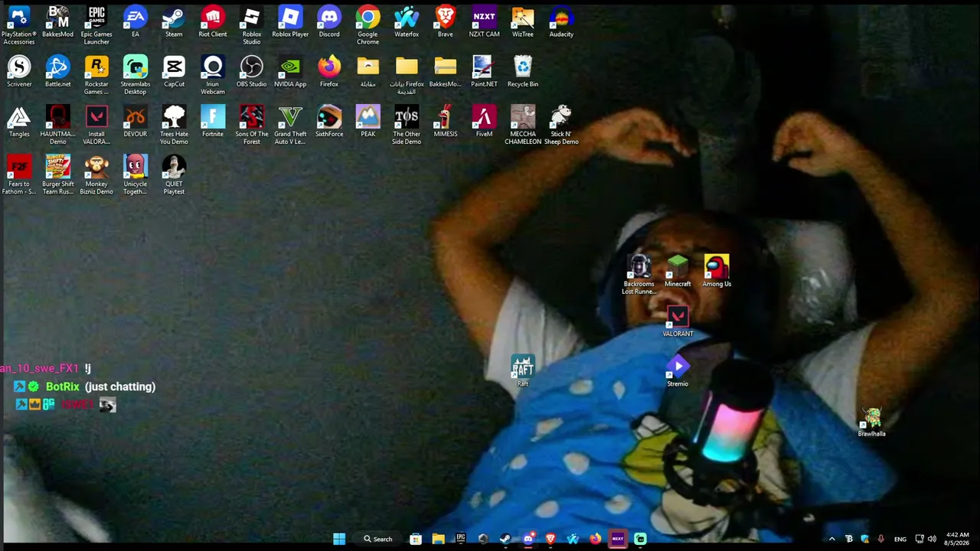Open the Recycle Bin
The height and width of the screenshot is (551, 980).
pyautogui.click(x=523, y=71)
